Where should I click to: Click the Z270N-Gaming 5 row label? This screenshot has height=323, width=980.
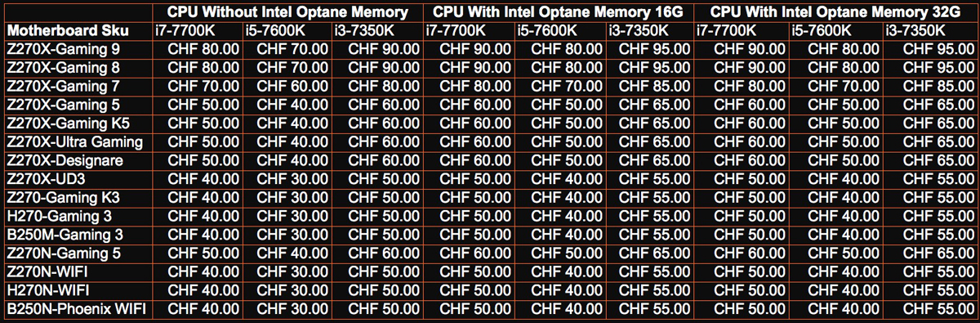pyautogui.click(x=63, y=253)
